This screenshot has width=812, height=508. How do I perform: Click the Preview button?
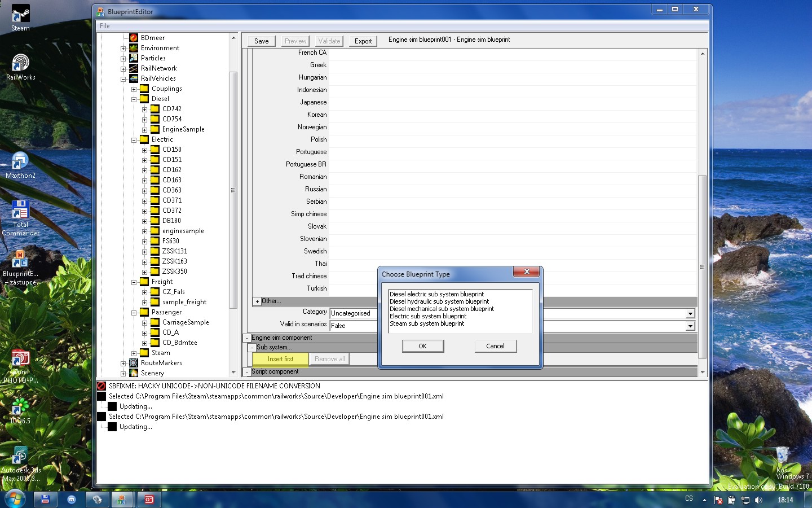pyautogui.click(x=295, y=41)
